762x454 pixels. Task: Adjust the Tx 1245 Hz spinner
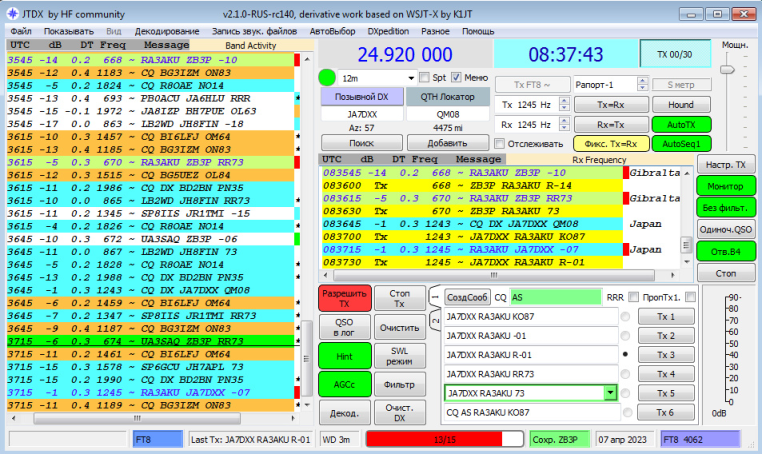pos(564,105)
